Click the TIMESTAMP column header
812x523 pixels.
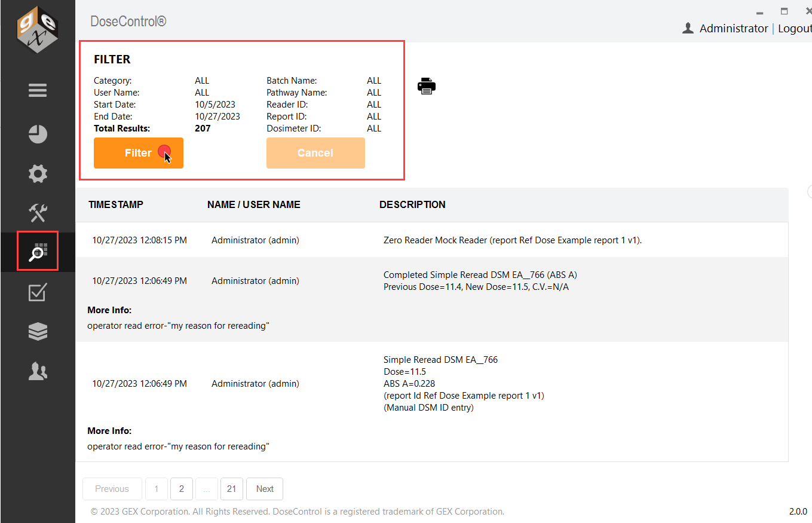click(116, 204)
